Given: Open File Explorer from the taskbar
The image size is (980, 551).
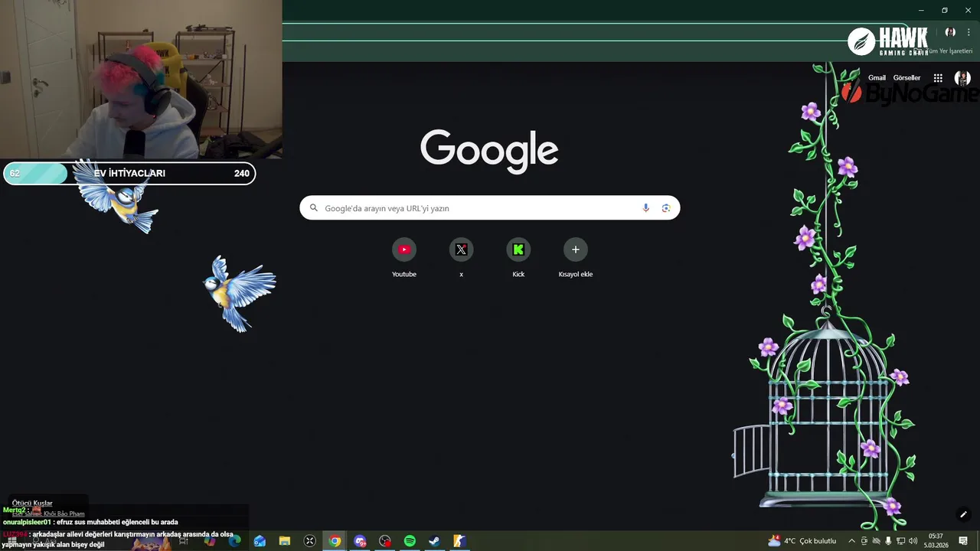Looking at the screenshot, I should (x=285, y=541).
